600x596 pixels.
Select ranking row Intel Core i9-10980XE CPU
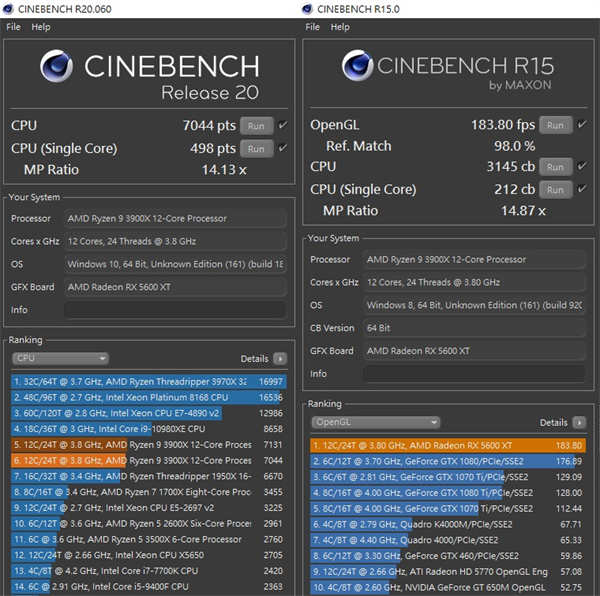coord(148,429)
